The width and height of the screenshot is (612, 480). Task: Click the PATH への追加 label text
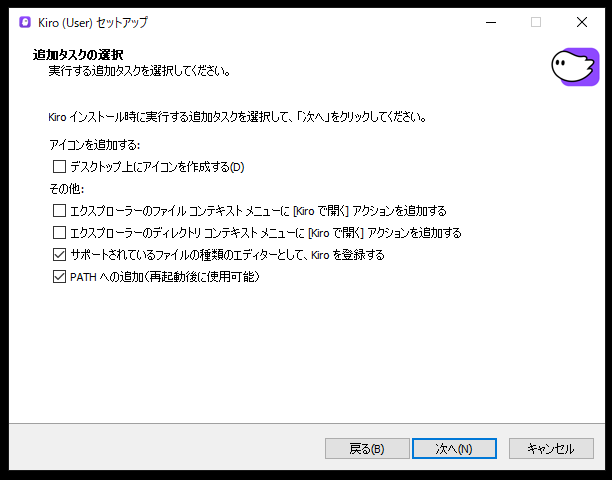tap(165, 277)
